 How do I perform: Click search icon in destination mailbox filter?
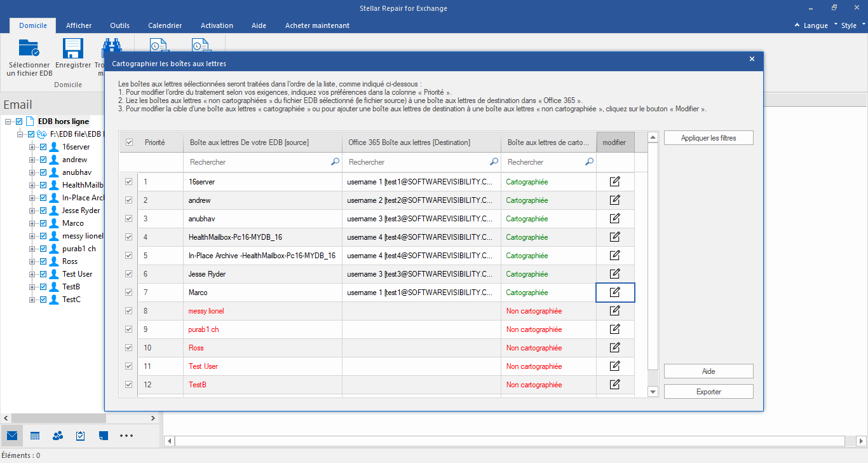coord(494,162)
